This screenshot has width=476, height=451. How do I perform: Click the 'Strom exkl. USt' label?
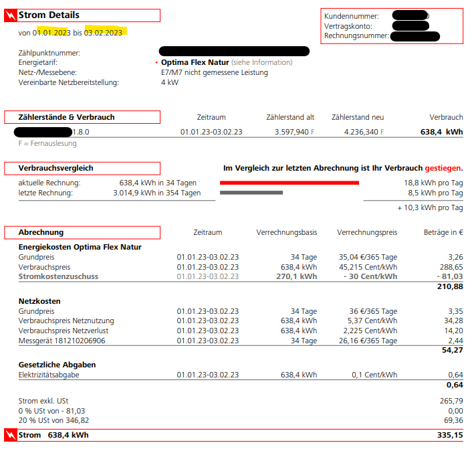(43, 401)
